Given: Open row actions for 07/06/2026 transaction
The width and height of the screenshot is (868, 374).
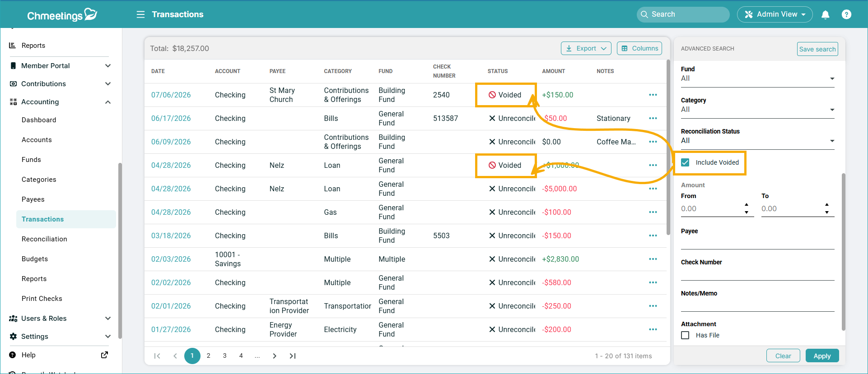Looking at the screenshot, I should click(653, 95).
